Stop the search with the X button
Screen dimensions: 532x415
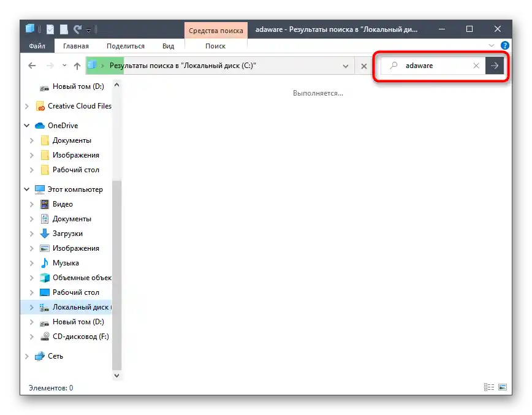(363, 66)
